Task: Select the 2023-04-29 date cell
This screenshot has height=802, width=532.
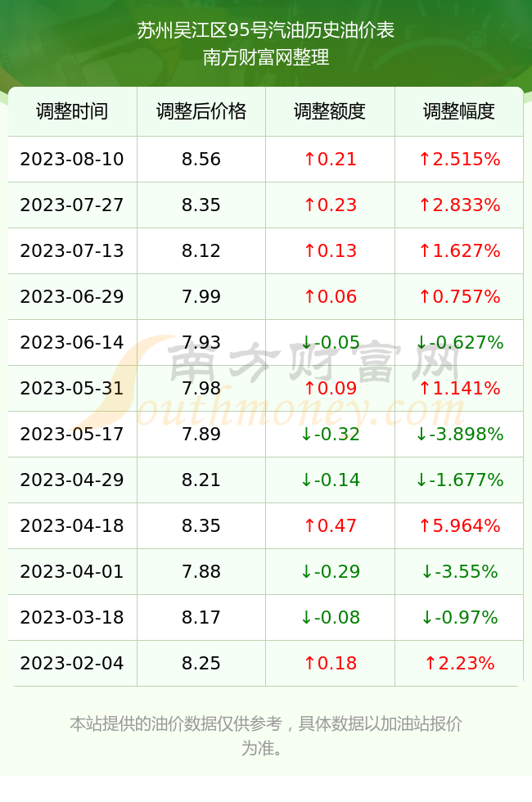Action: (x=72, y=480)
